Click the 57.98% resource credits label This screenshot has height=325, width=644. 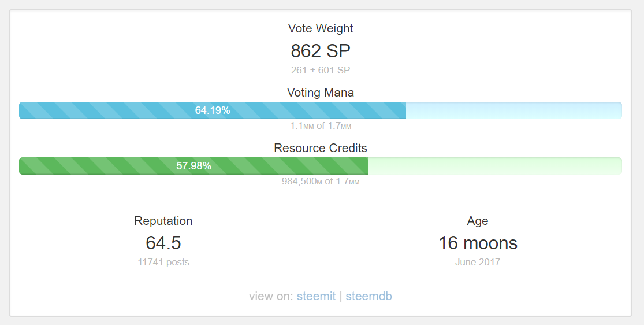194,166
